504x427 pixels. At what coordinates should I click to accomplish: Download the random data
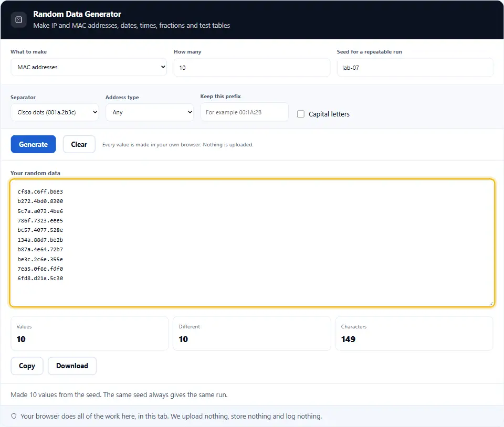click(x=72, y=366)
